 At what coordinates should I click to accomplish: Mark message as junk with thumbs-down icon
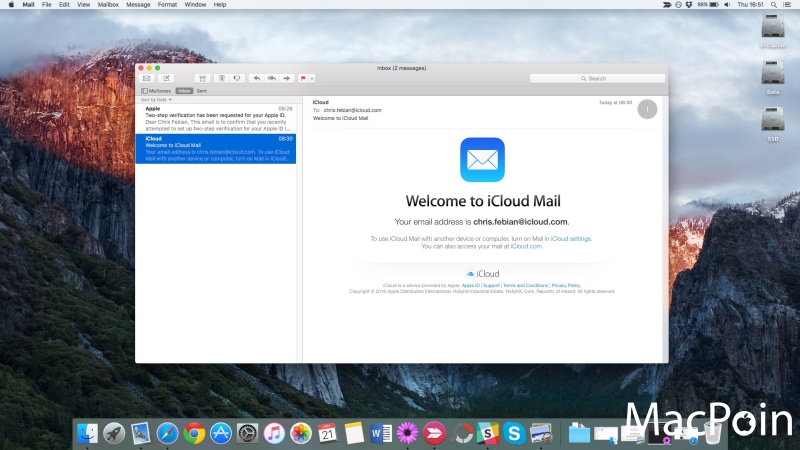[237, 78]
